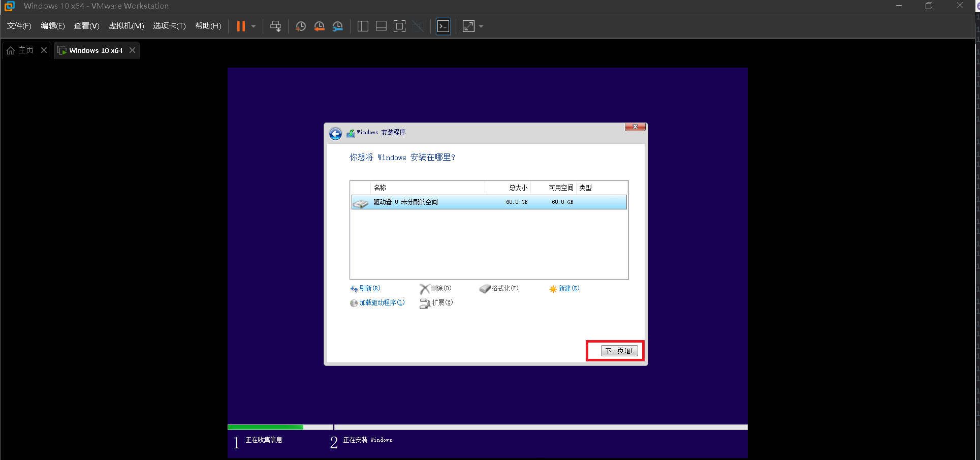Screen dimensions: 980x460
Task: Close the Windows 安装程序 dialog
Action: 635,127
